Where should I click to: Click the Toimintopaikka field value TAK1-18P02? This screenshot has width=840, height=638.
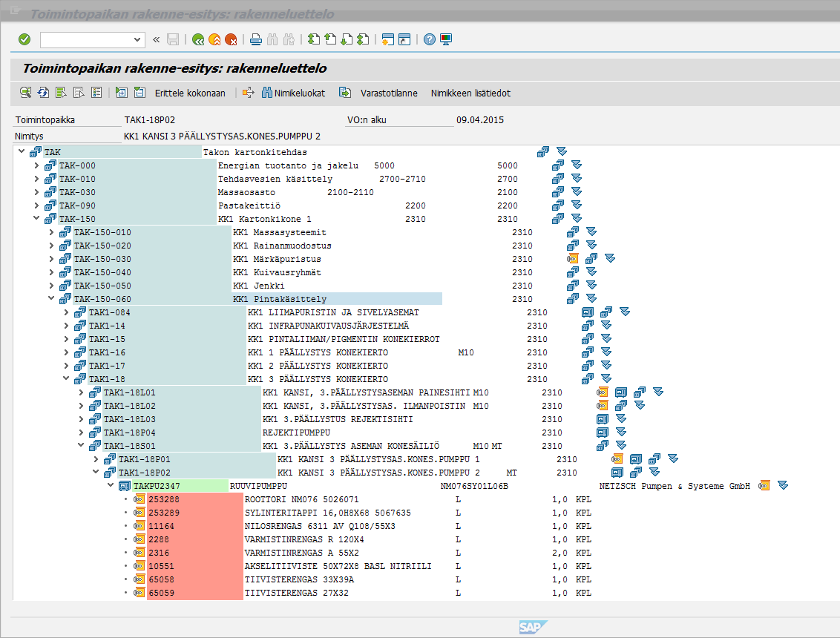[x=150, y=120]
